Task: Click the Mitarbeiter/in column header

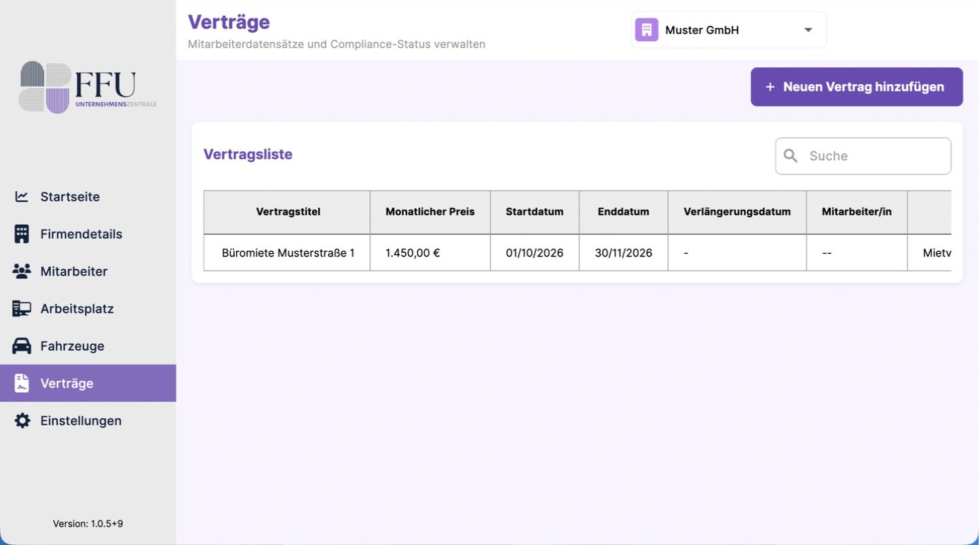Action: (x=856, y=212)
